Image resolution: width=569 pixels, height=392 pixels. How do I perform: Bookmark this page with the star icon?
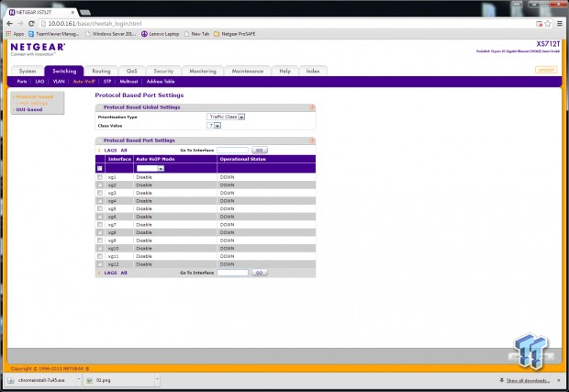(x=548, y=24)
